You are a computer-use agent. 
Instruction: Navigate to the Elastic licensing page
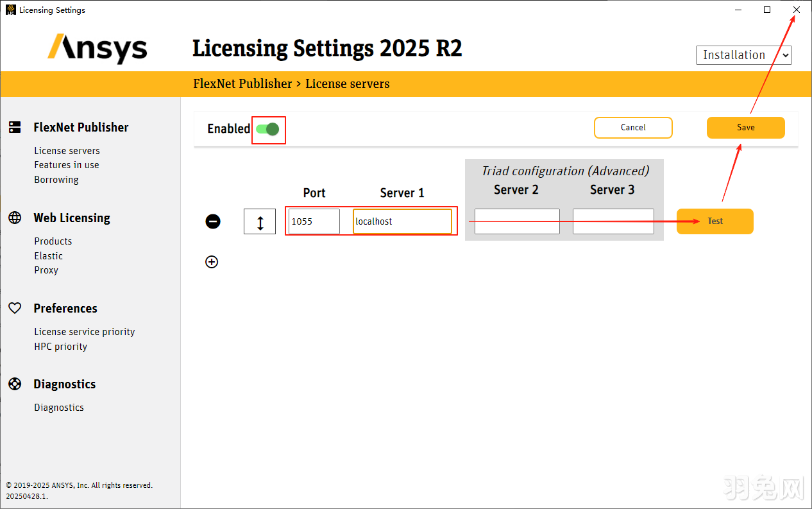[48, 255]
